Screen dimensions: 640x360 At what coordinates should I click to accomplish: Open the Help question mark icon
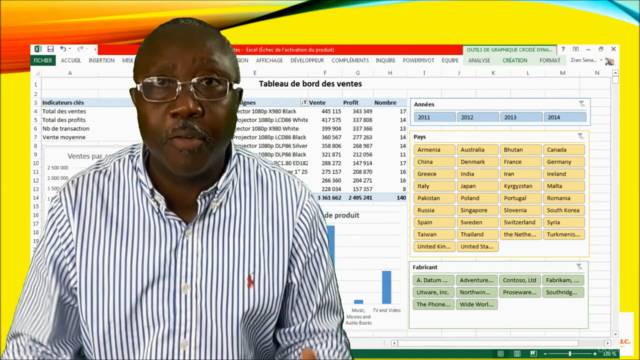click(563, 49)
